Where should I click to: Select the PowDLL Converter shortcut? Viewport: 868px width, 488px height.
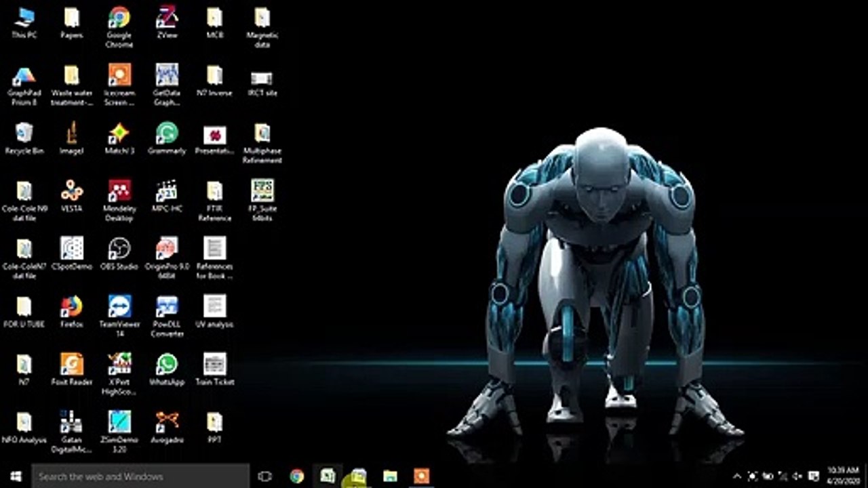167,317
